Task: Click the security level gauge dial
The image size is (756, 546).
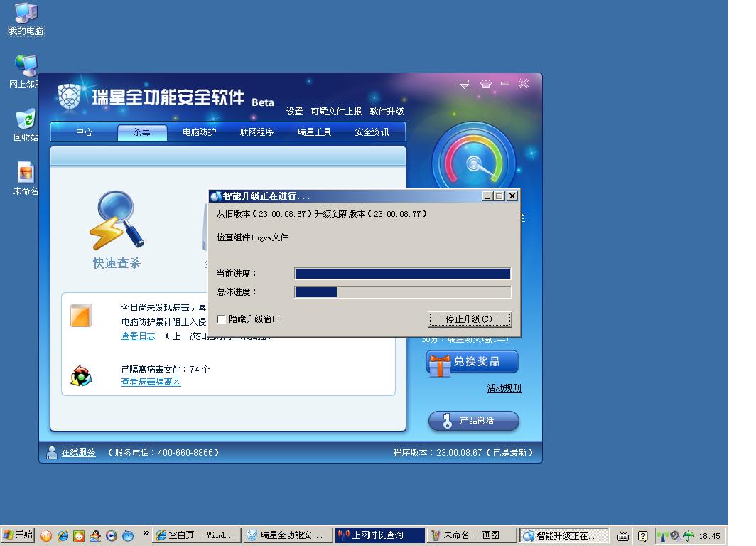Action: [x=474, y=163]
